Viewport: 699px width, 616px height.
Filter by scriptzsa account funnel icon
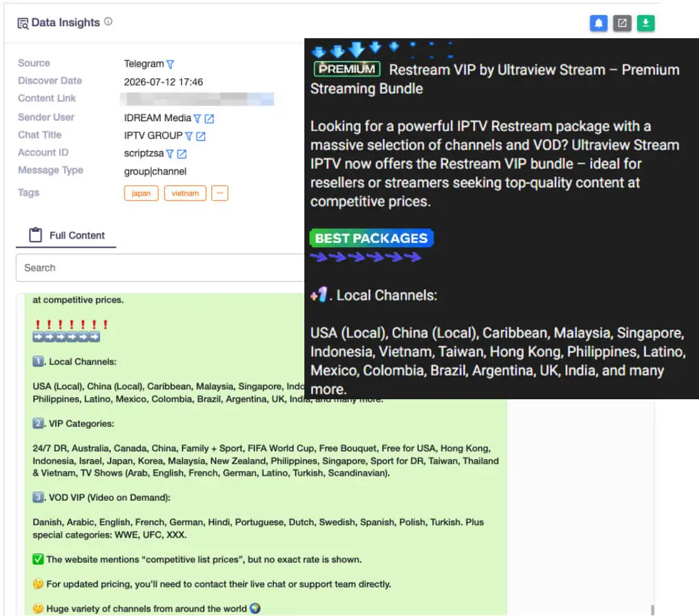(x=170, y=154)
